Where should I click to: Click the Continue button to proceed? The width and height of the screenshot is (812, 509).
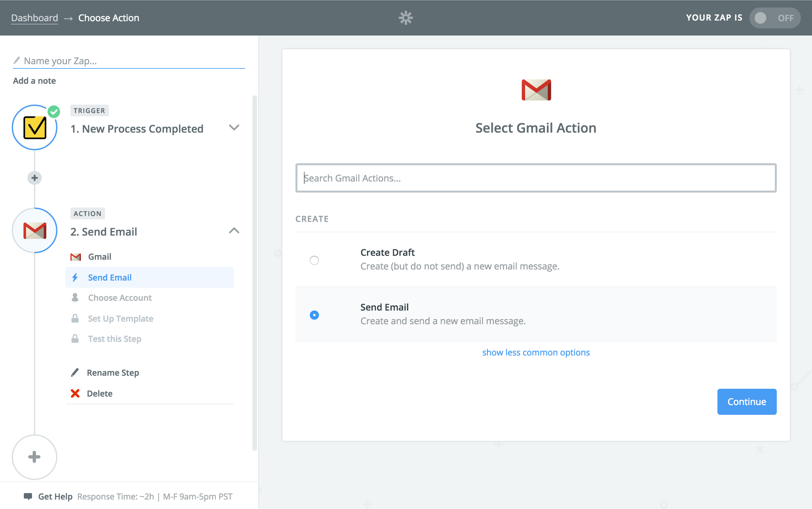click(746, 401)
